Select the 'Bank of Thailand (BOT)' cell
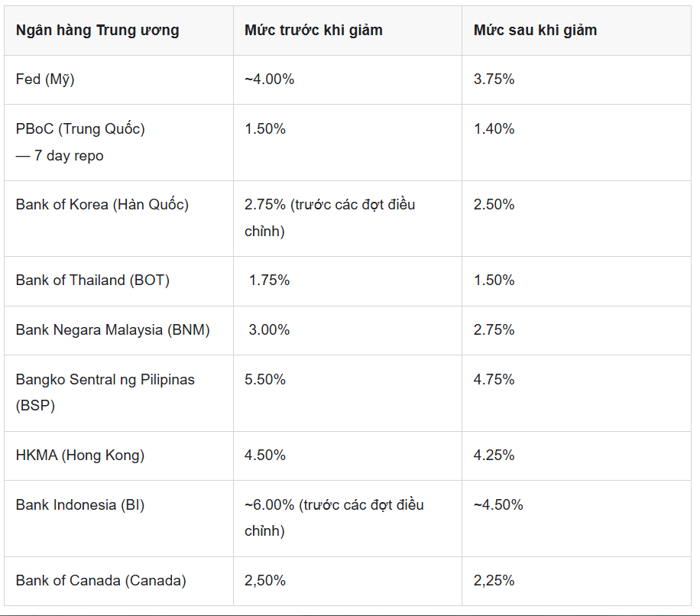Screen dimensions: 700x616 coord(92,280)
